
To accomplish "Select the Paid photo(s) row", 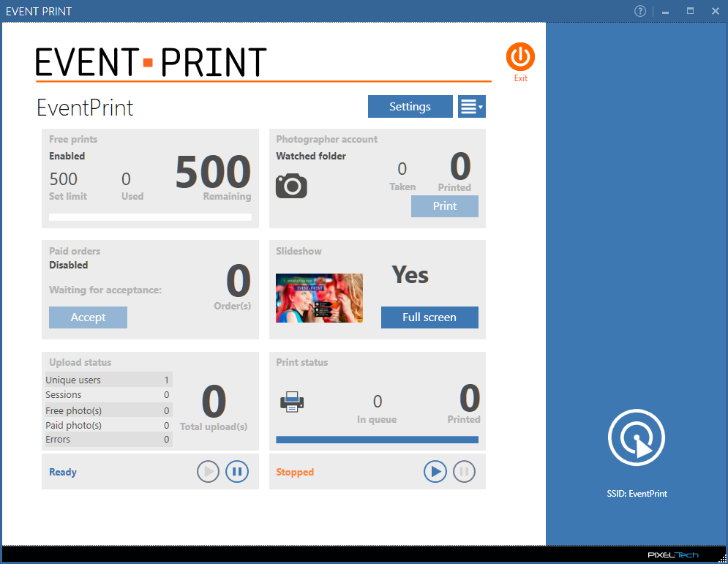I will pos(108,425).
